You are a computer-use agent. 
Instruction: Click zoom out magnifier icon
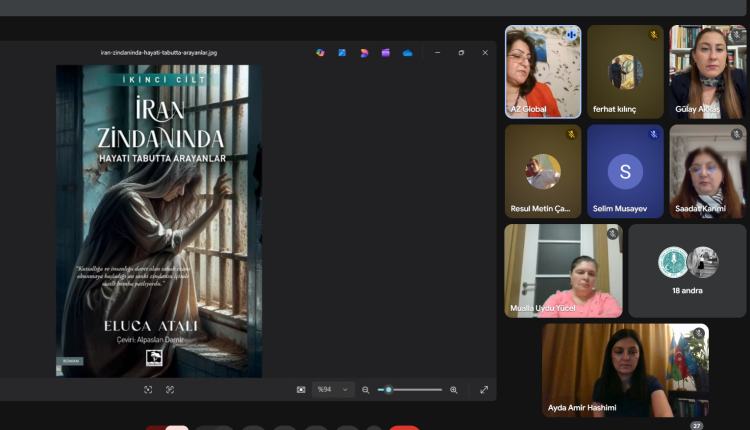tap(366, 390)
